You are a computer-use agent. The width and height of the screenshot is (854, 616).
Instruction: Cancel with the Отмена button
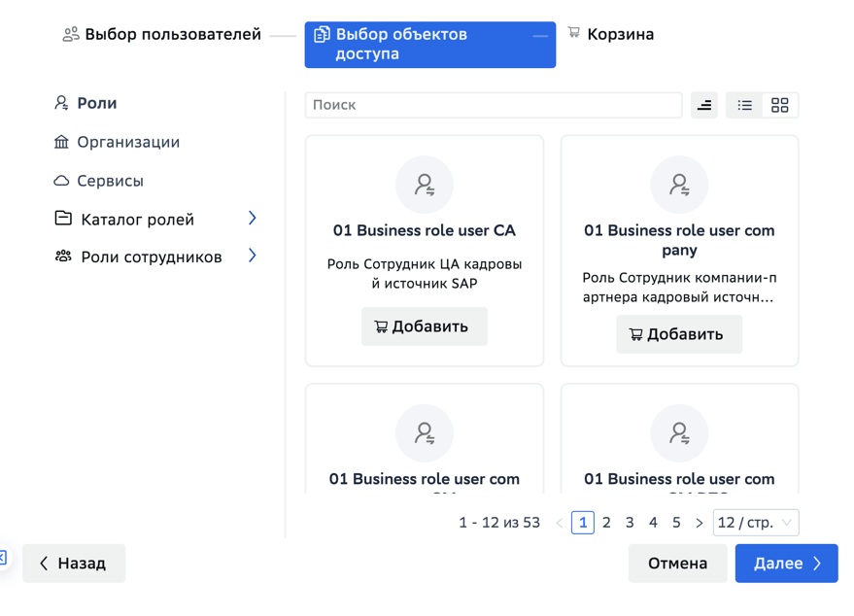pos(677,564)
